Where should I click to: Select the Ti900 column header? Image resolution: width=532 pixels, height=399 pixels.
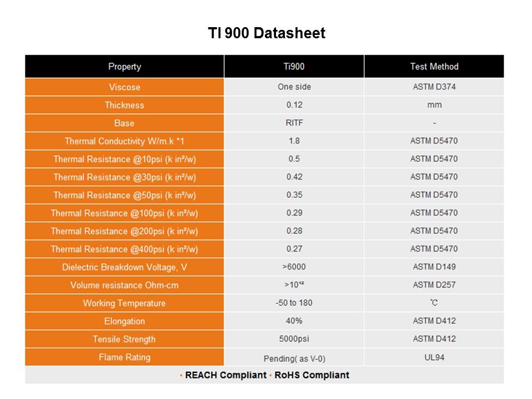tap(294, 66)
